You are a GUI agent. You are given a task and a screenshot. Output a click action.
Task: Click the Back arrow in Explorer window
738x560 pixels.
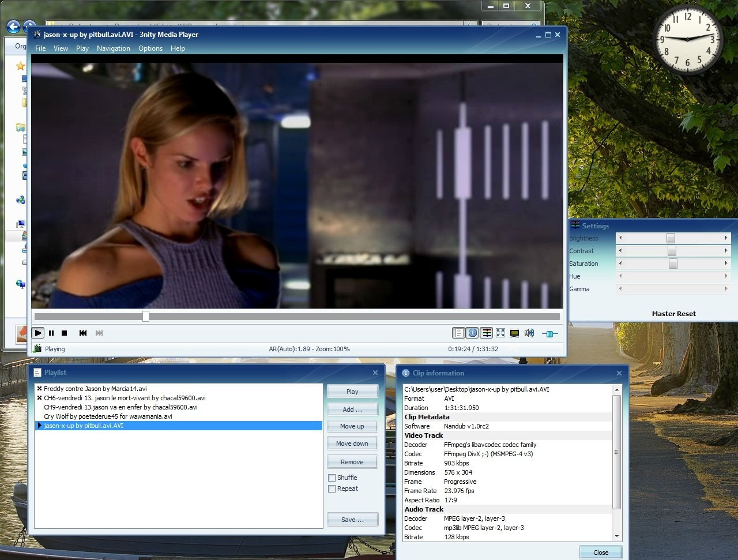tap(13, 27)
